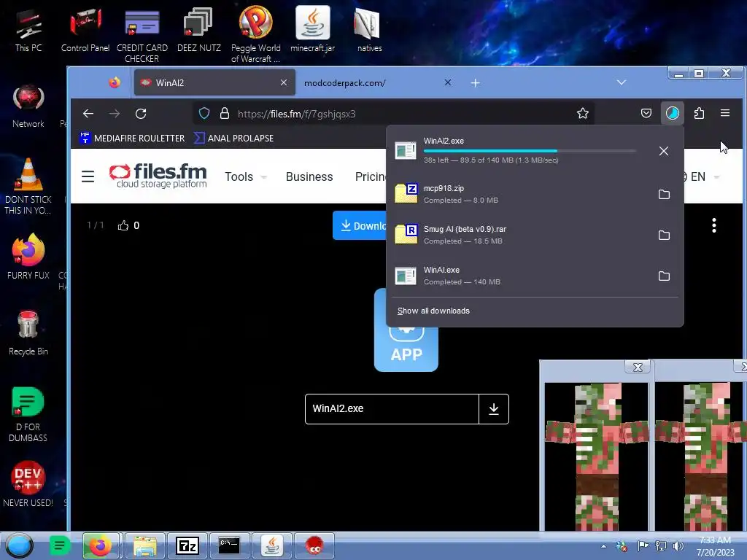Viewport: 747px width, 560px height.
Task: Click the blue Download button
Action: [360, 226]
